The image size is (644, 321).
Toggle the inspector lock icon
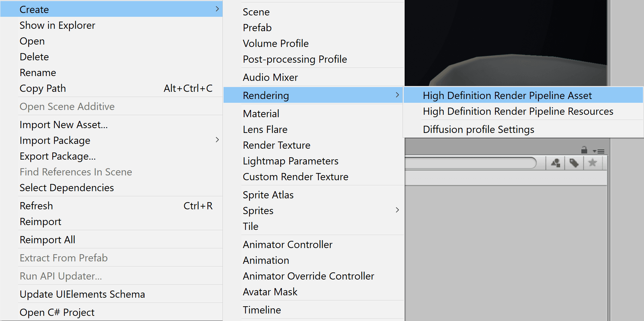click(x=584, y=150)
